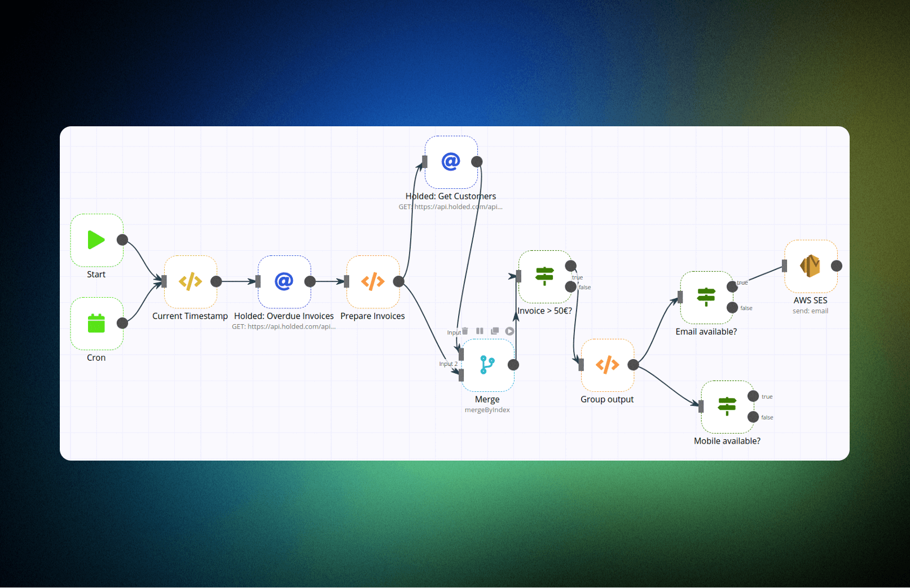Open the Cron calendar node
Viewport: 910px width, 588px height.
(96, 324)
